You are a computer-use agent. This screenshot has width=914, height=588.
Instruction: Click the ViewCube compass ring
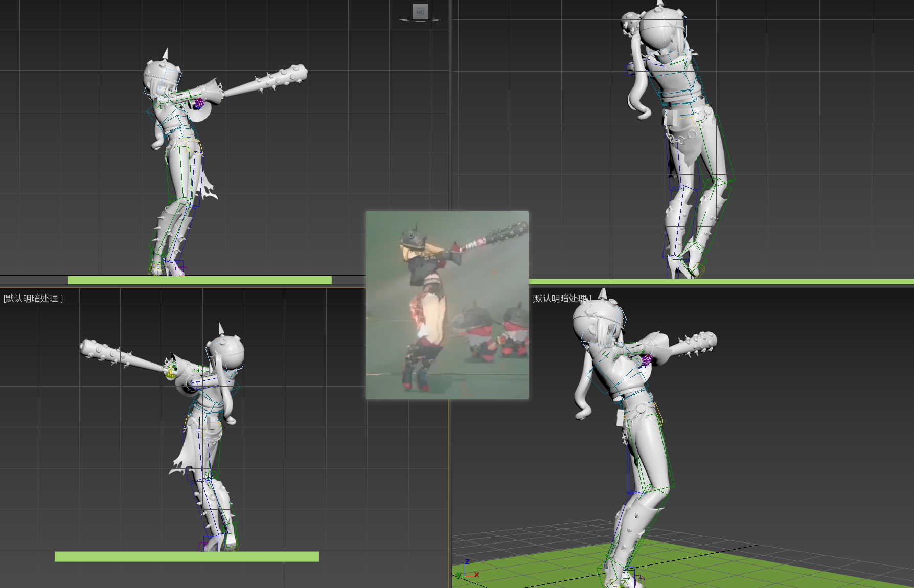click(420, 20)
